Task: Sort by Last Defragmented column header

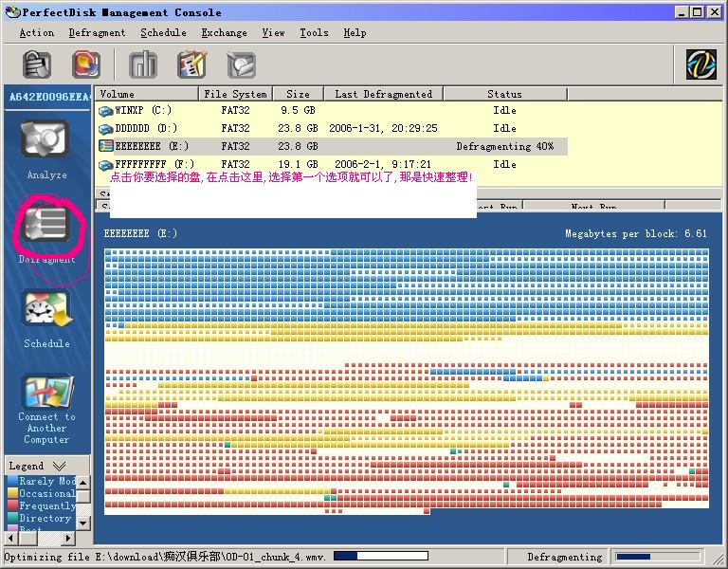Action: [383, 94]
